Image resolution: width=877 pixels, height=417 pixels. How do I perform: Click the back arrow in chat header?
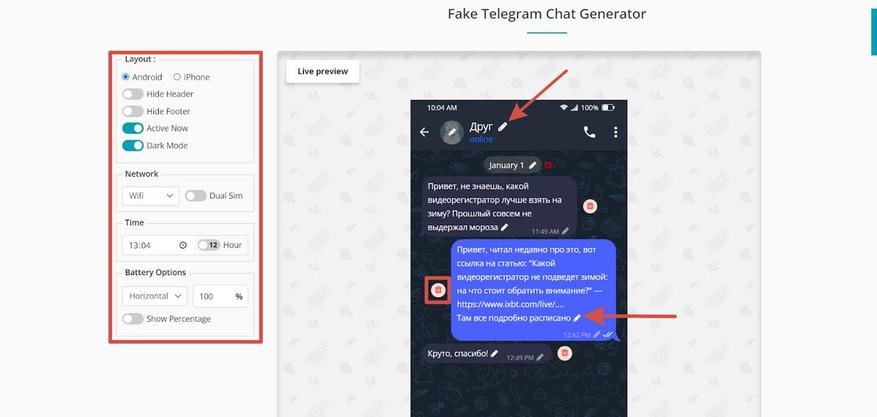coord(425,132)
